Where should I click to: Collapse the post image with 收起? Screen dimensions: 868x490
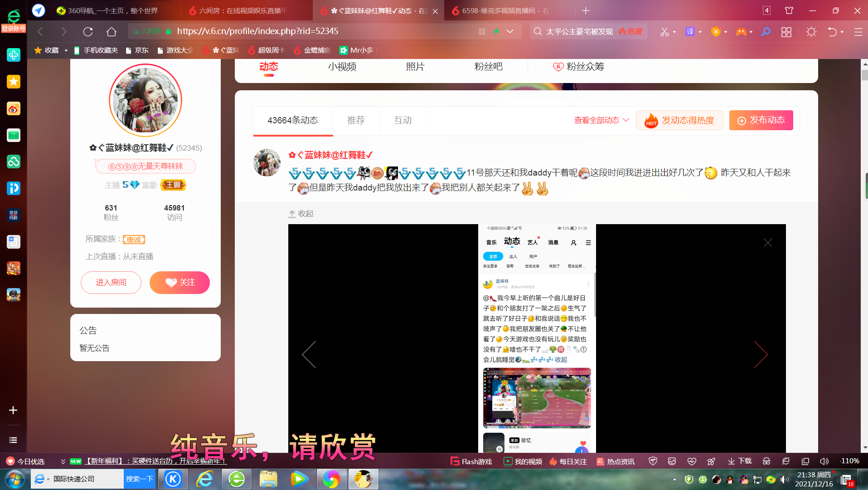[301, 214]
